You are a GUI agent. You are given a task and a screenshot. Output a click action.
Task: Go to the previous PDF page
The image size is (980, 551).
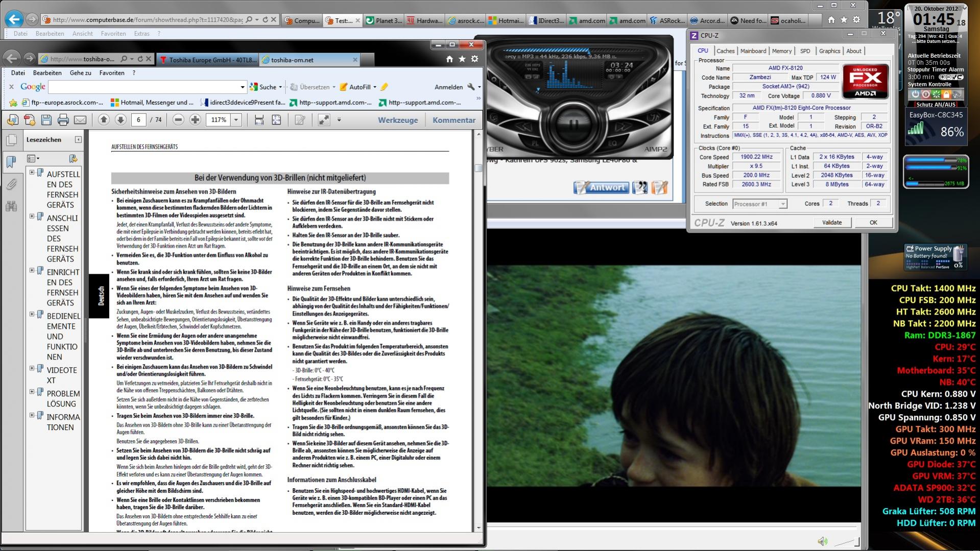[x=104, y=120]
